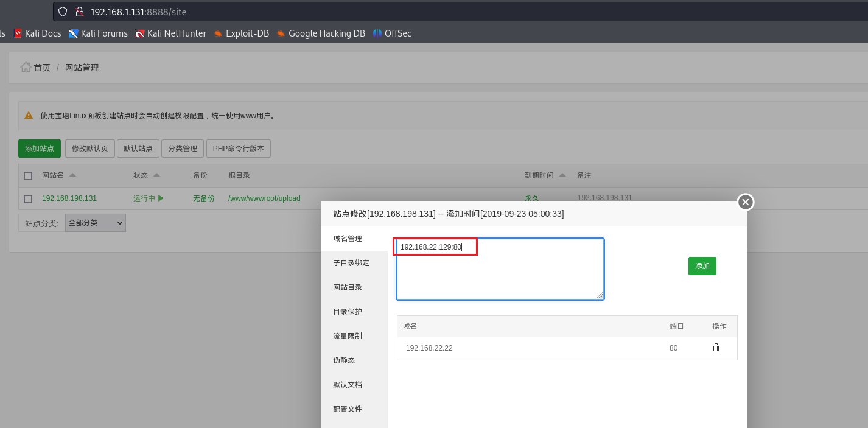Toggle the 运行中 running status of site

[x=149, y=198]
